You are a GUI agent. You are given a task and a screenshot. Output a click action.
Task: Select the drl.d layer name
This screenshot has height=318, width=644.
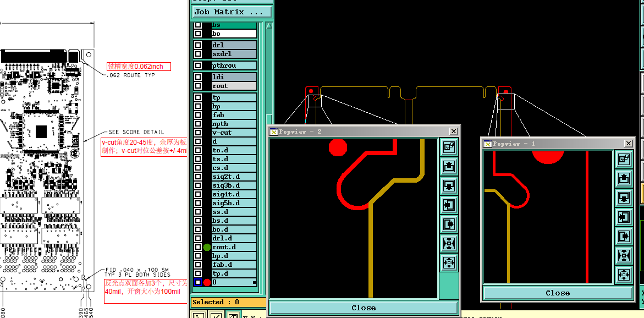pos(234,238)
